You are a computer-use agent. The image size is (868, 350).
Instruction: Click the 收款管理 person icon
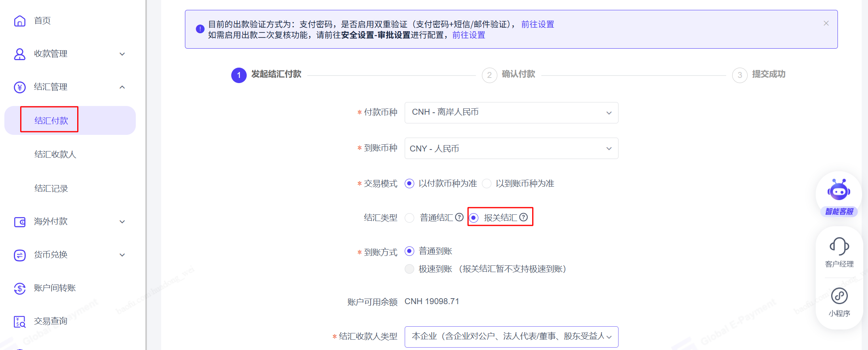pos(20,54)
